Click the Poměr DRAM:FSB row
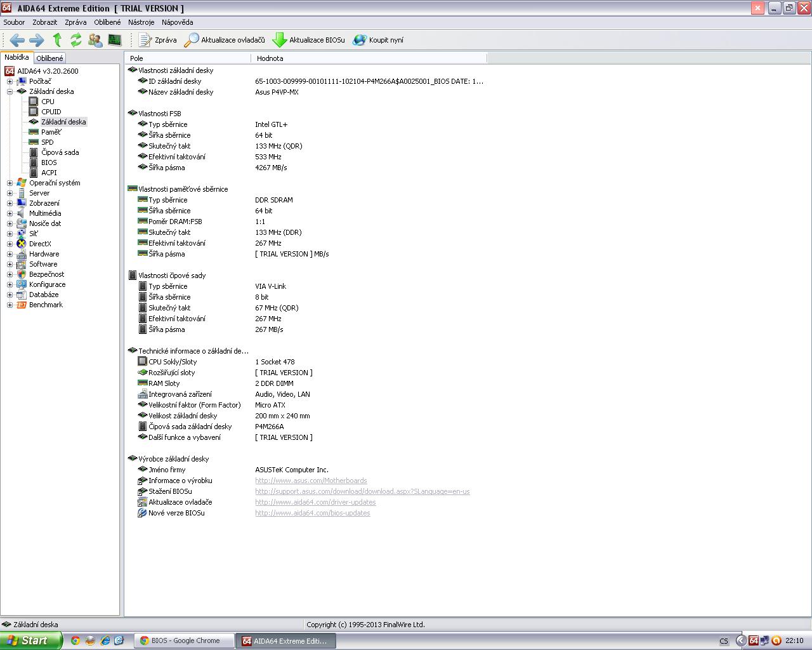This screenshot has width=812, height=650. coord(306,222)
